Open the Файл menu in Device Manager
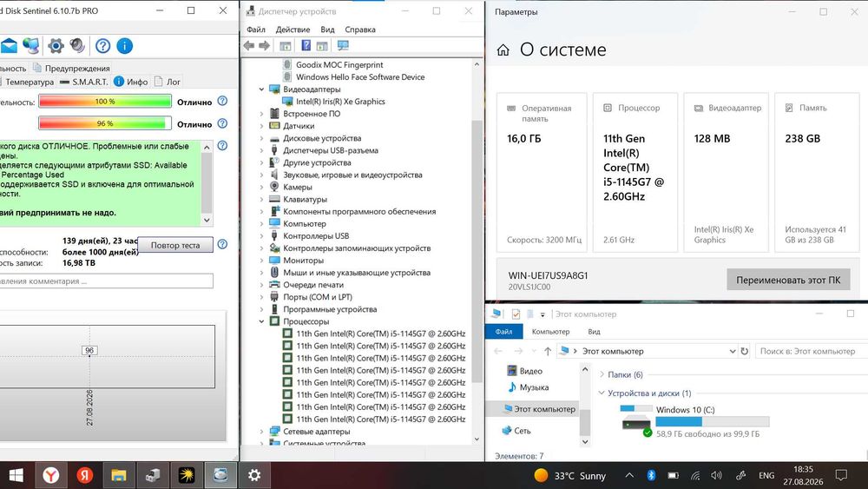This screenshot has width=868, height=489. (256, 30)
